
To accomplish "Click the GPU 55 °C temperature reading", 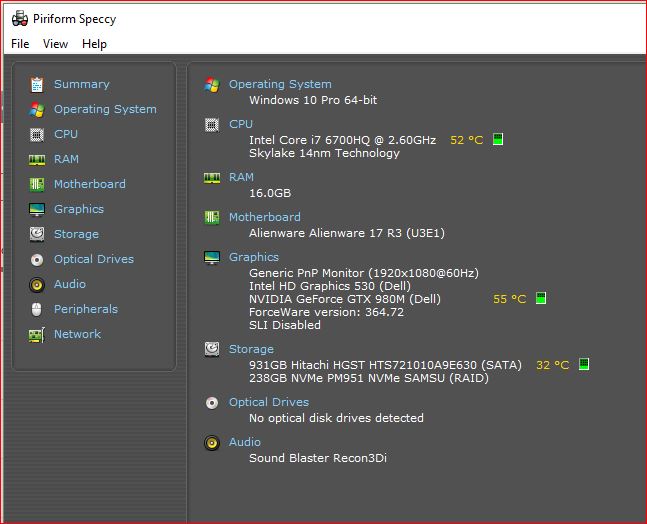I will click(510, 299).
